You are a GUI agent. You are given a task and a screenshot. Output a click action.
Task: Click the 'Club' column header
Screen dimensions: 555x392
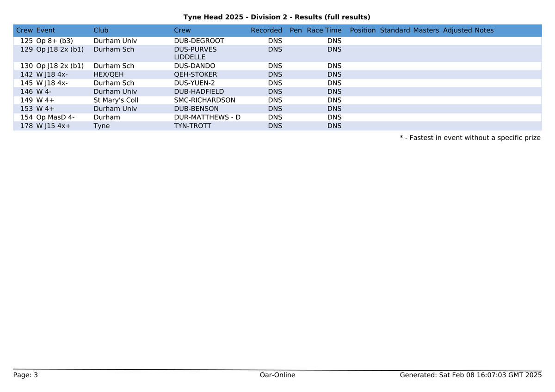[101, 31]
